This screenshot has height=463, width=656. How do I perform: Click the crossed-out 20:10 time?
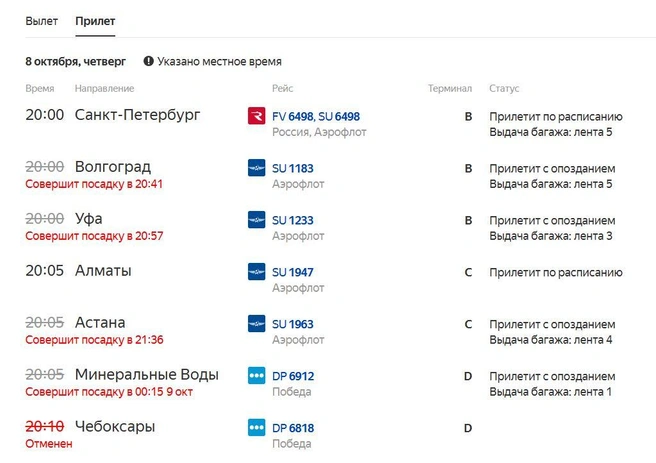coord(44,426)
